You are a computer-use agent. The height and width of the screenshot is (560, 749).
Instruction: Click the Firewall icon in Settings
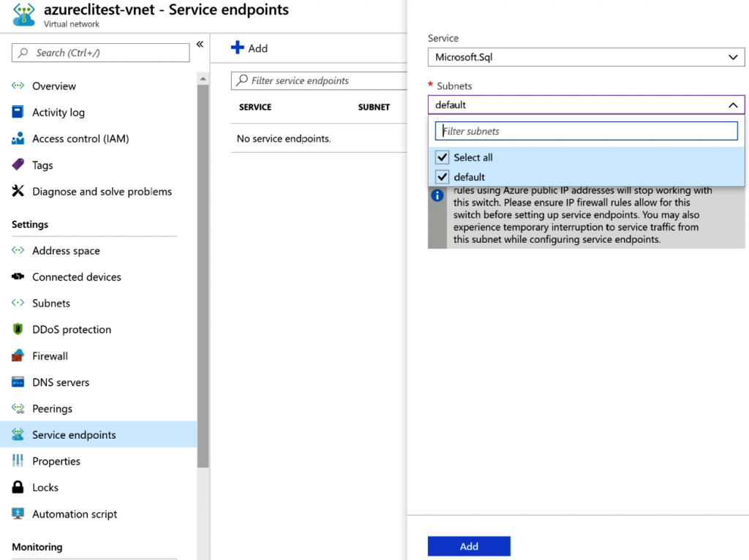18,356
